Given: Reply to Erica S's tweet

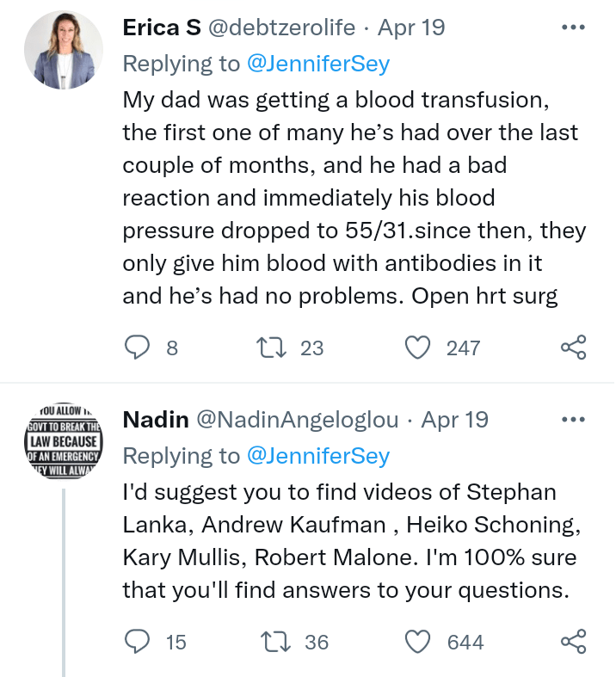Looking at the screenshot, I should pos(139,348).
